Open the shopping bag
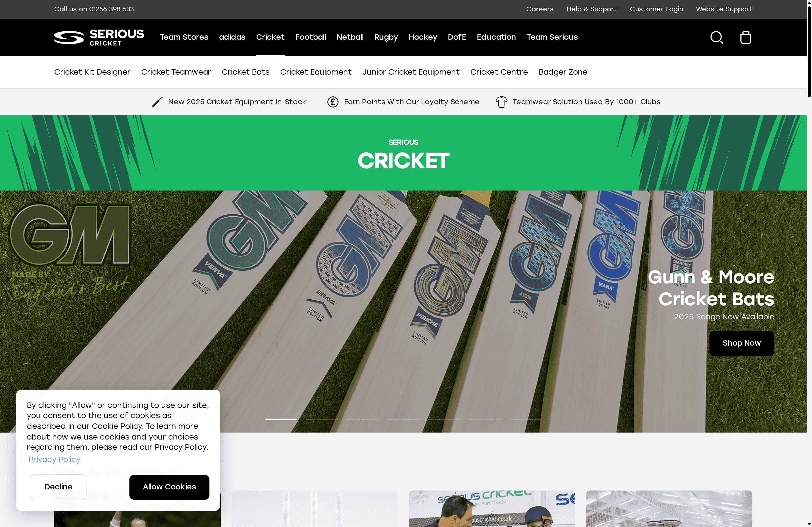Image resolution: width=812 pixels, height=527 pixels. coord(746,38)
